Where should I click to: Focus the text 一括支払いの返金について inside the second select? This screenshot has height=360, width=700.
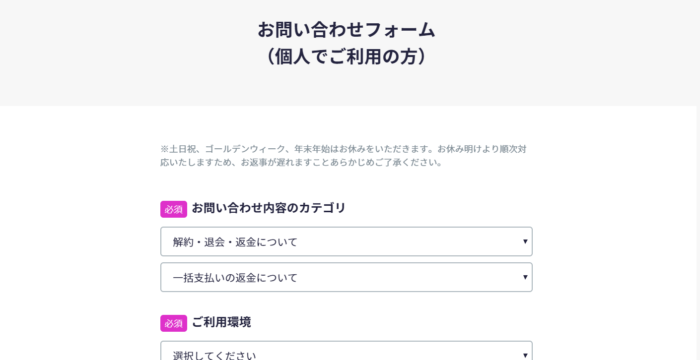pos(235,278)
